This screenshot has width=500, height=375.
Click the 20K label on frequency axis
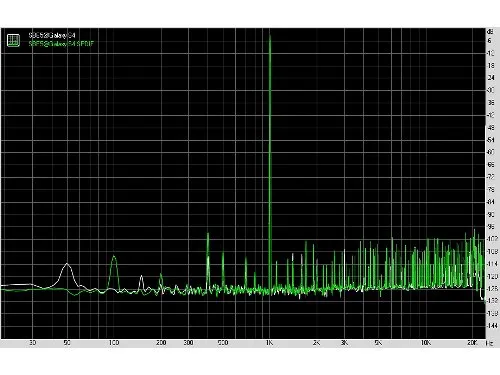coord(472,343)
